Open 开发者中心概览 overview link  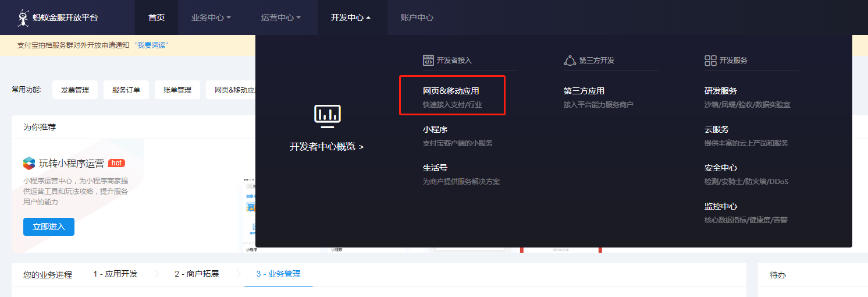click(x=327, y=147)
